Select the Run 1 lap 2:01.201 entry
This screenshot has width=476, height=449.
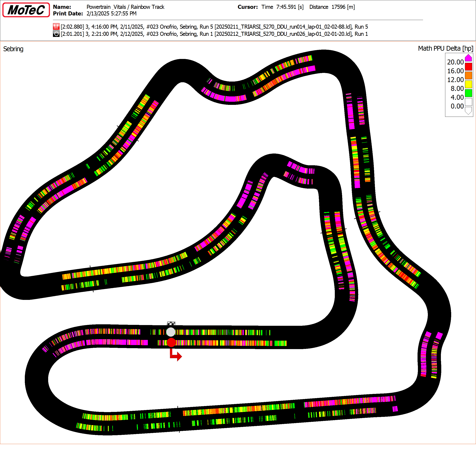pyautogui.click(x=214, y=34)
